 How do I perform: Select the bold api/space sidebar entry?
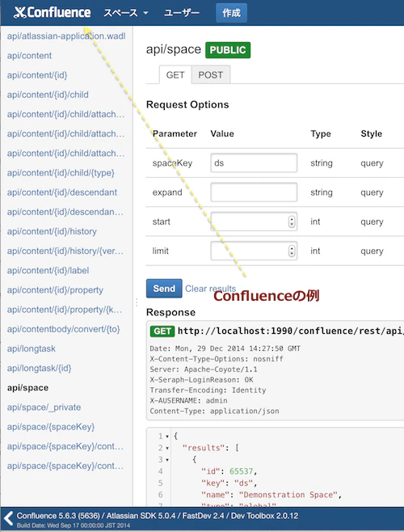pyautogui.click(x=27, y=388)
